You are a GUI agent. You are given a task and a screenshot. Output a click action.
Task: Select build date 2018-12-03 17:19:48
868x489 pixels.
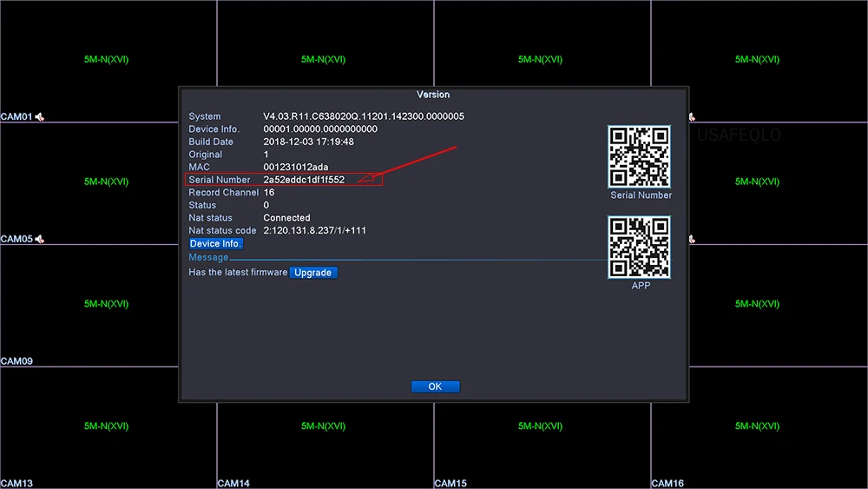[x=308, y=142]
